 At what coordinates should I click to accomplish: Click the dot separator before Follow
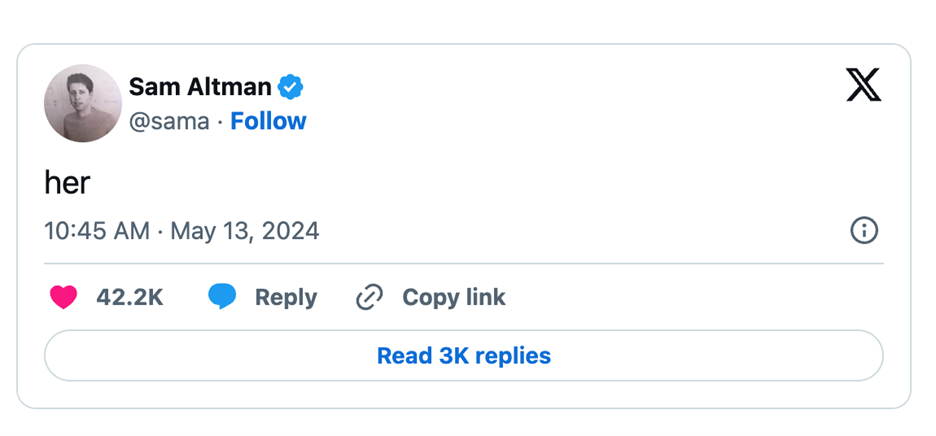220,121
